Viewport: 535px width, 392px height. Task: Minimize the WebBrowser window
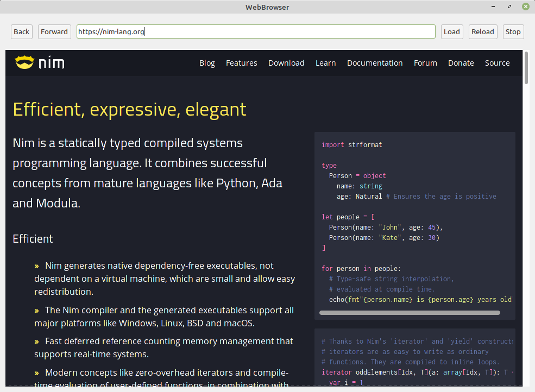[x=493, y=7]
